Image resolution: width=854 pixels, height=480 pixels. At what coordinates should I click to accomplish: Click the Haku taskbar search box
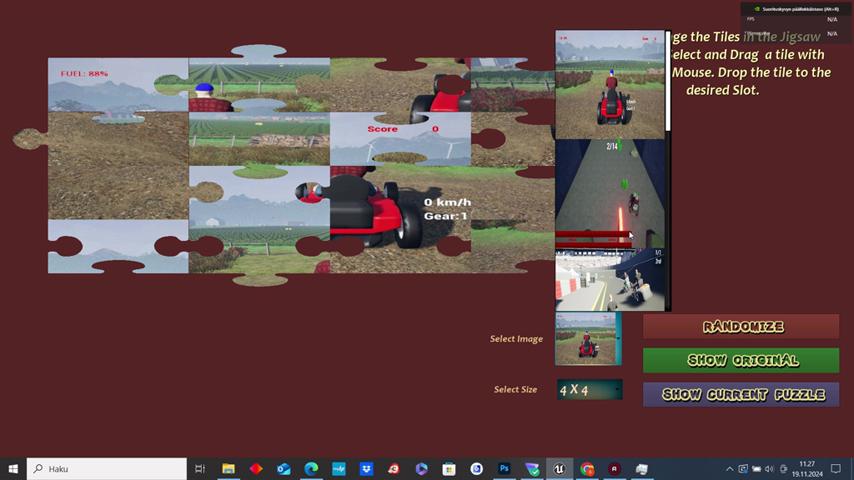(x=107, y=469)
